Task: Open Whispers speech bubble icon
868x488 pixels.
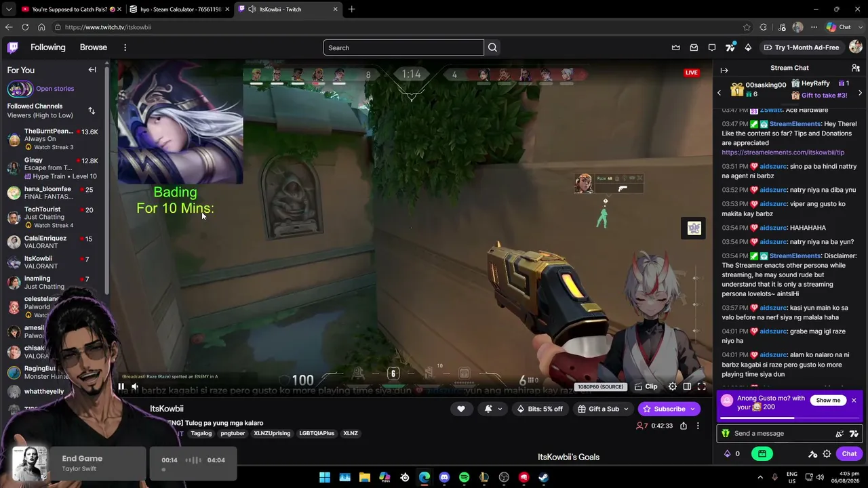Action: [x=712, y=47]
